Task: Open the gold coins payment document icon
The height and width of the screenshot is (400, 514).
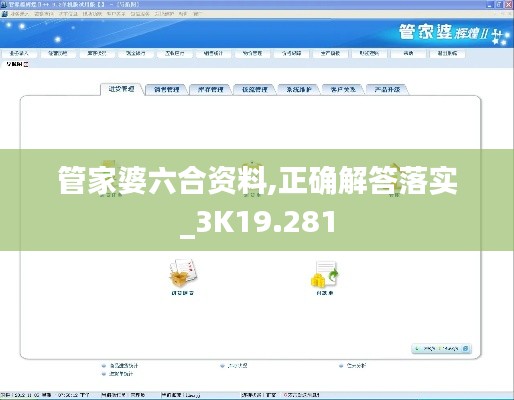Action: coord(325,274)
